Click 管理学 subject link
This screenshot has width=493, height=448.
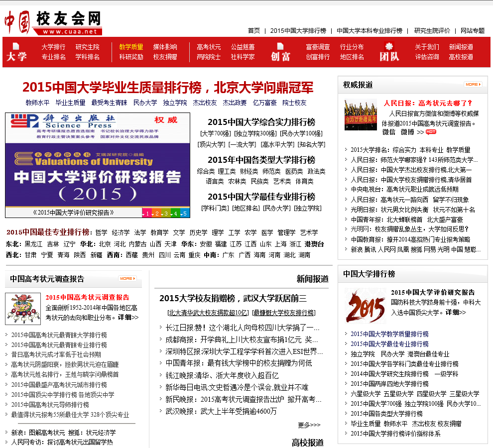[x=286, y=232]
